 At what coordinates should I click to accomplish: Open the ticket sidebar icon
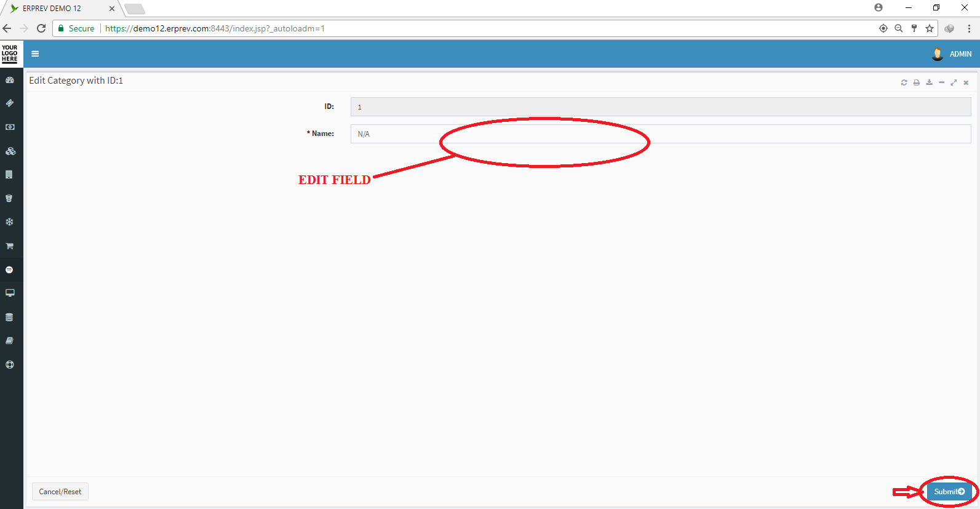[10, 103]
